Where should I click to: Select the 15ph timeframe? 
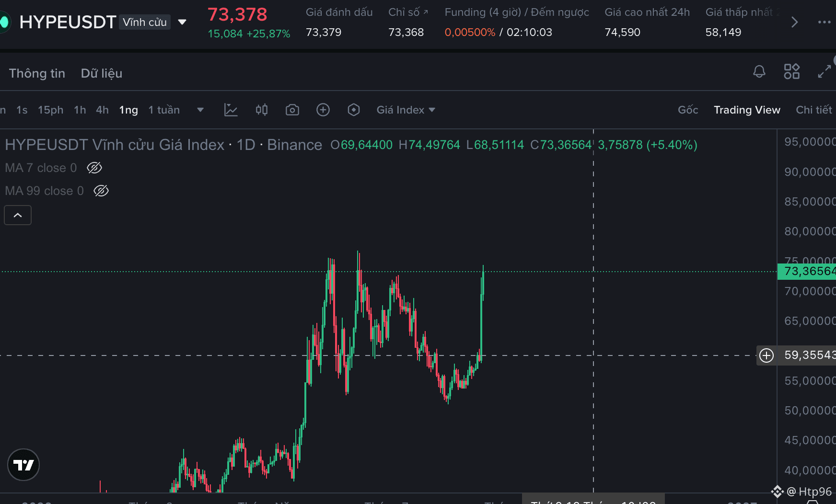(x=51, y=110)
